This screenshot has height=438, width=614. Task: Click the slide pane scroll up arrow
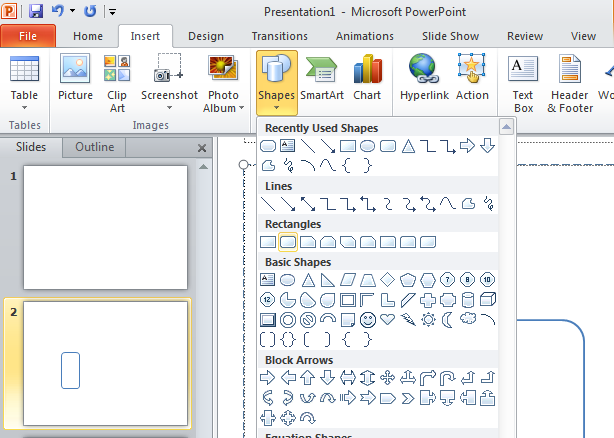click(203, 167)
